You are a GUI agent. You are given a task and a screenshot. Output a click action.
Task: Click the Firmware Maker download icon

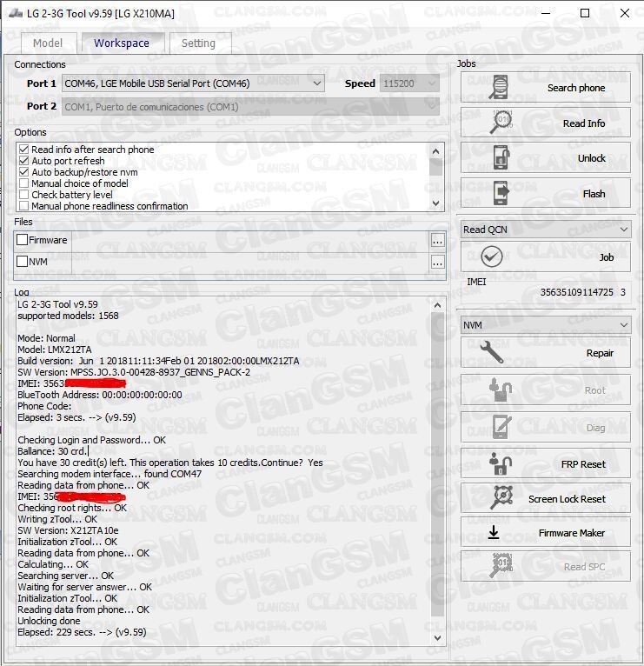point(494,533)
